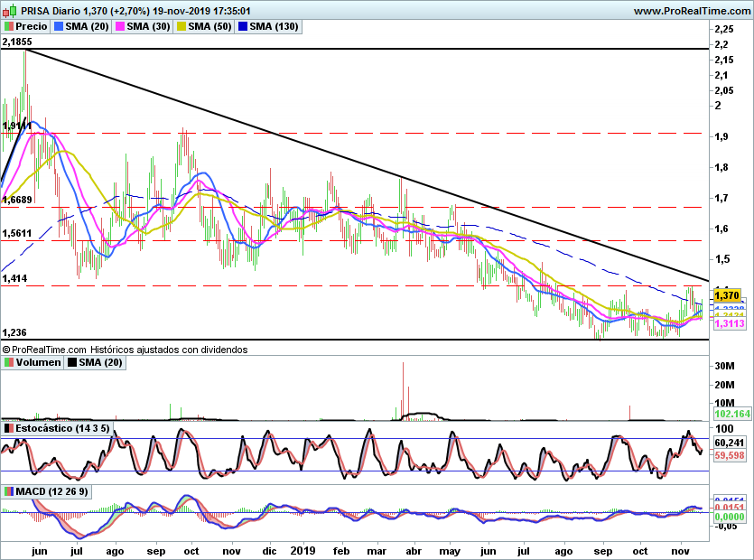754x560 pixels.
Task: Open MACD (12 26 9) settings label
Action: click(45, 490)
